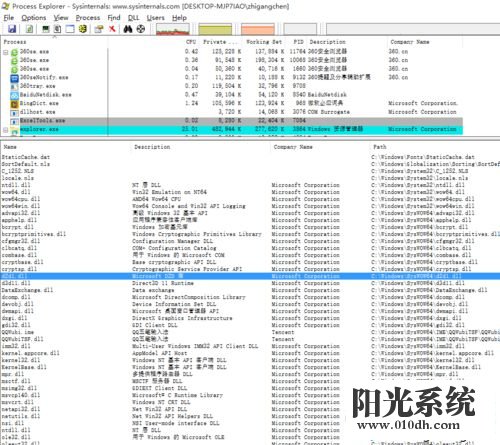
Task: Click the yellow commit history mini graph
Action: pyautogui.click(x=215, y=29)
